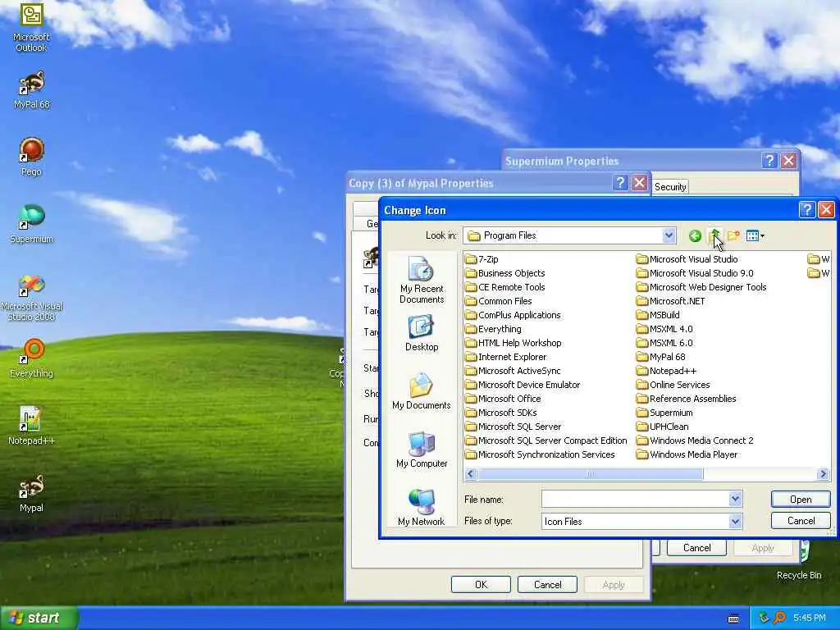The width and height of the screenshot is (840, 630).
Task: Select the HTML Help Workshop folder
Action: (x=514, y=343)
